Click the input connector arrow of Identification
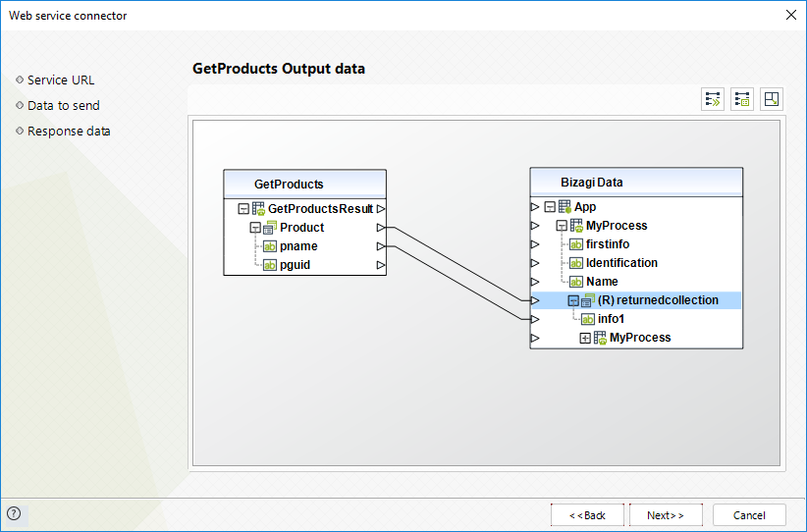 tap(535, 263)
